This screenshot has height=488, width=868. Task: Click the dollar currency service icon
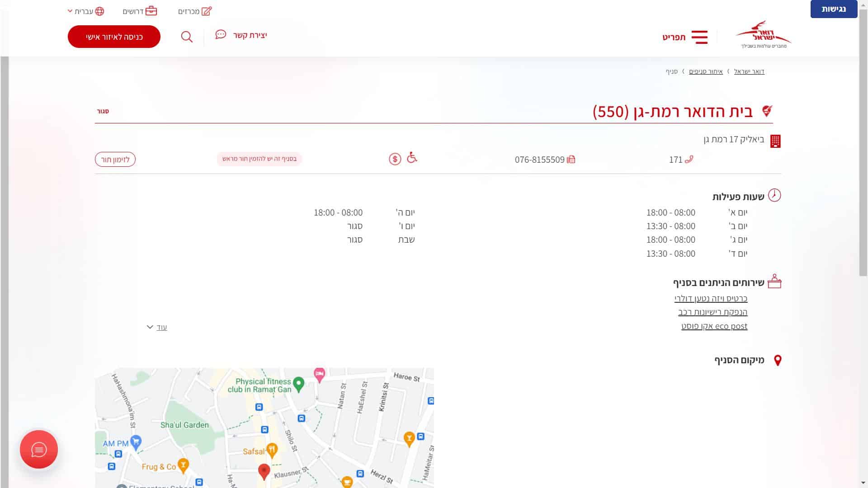(x=395, y=159)
